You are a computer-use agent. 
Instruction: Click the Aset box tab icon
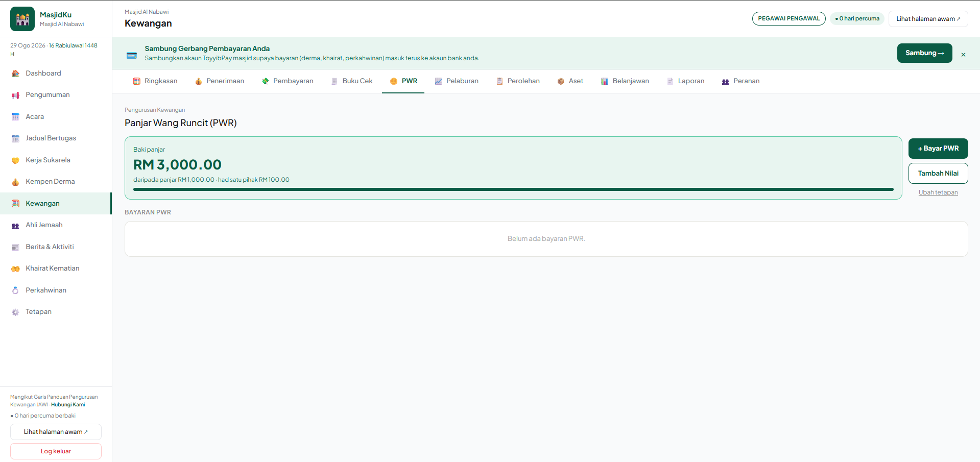point(561,81)
